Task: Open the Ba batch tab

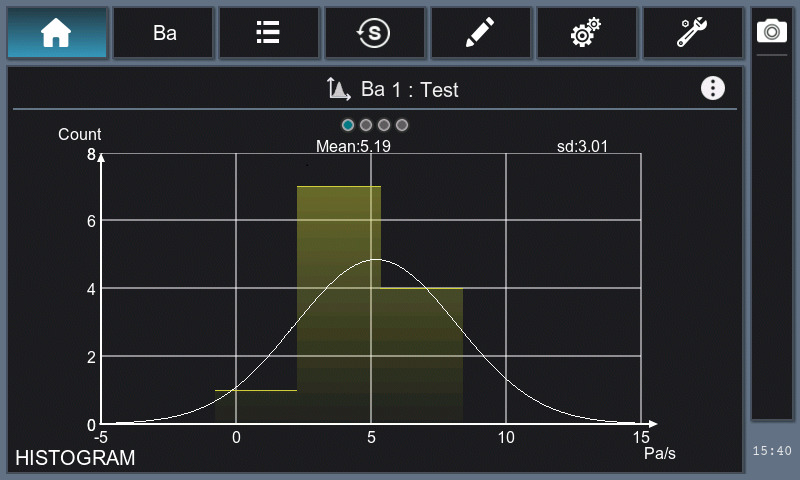Action: [x=163, y=33]
